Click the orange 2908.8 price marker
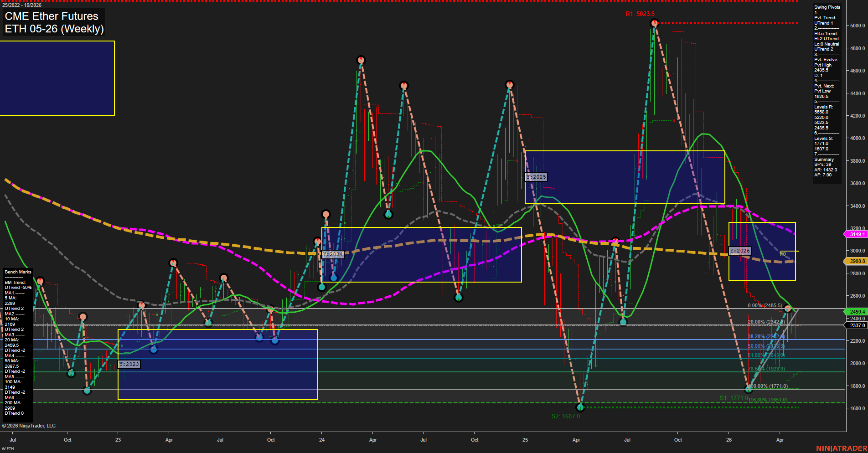 856,261
